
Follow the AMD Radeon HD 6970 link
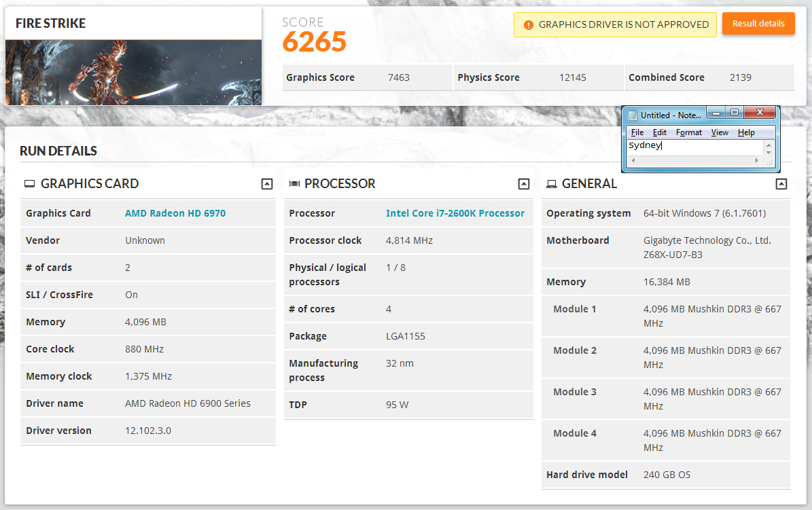[175, 213]
